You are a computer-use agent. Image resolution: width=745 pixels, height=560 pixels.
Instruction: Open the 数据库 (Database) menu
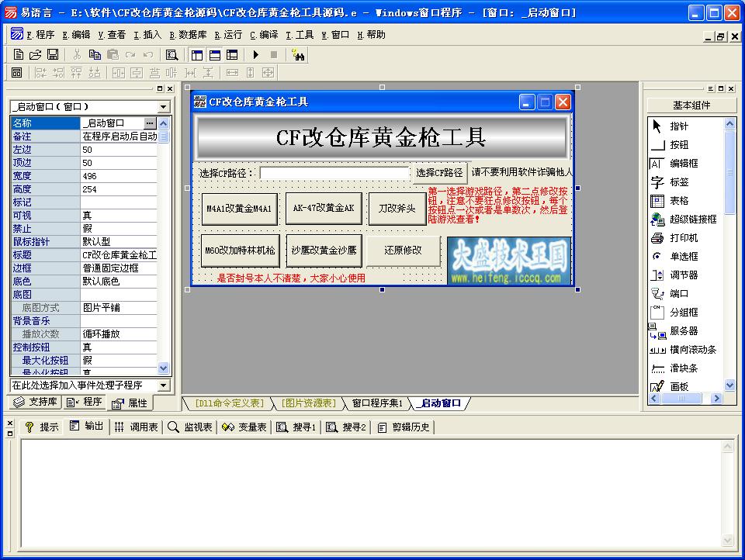[188, 35]
